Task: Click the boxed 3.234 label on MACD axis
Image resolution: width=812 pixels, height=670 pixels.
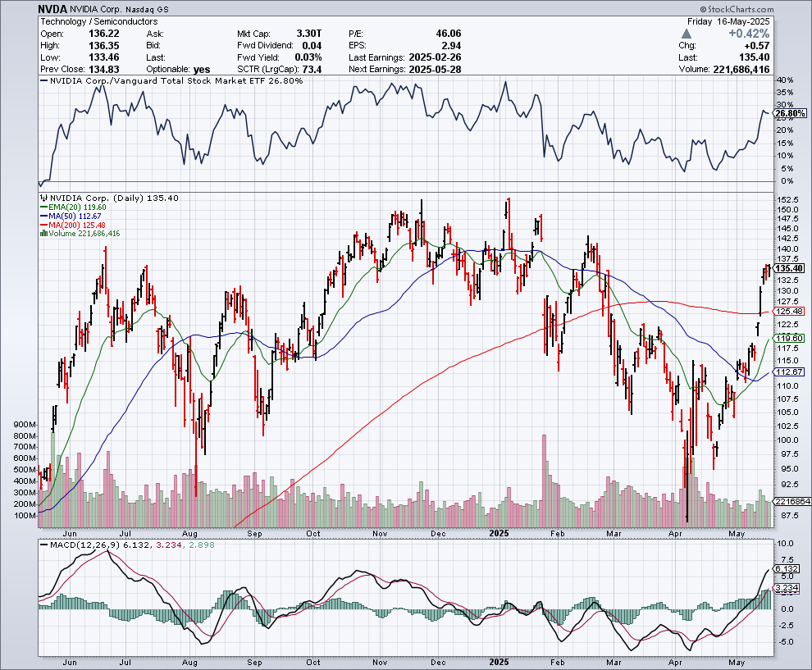Action: pyautogui.click(x=787, y=588)
